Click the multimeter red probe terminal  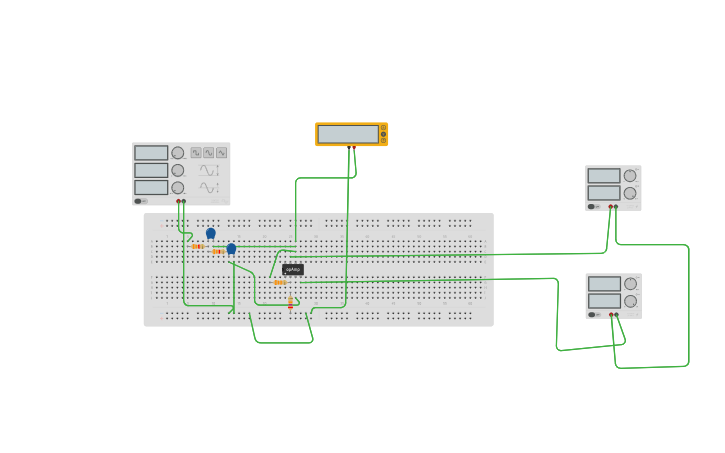click(x=354, y=147)
